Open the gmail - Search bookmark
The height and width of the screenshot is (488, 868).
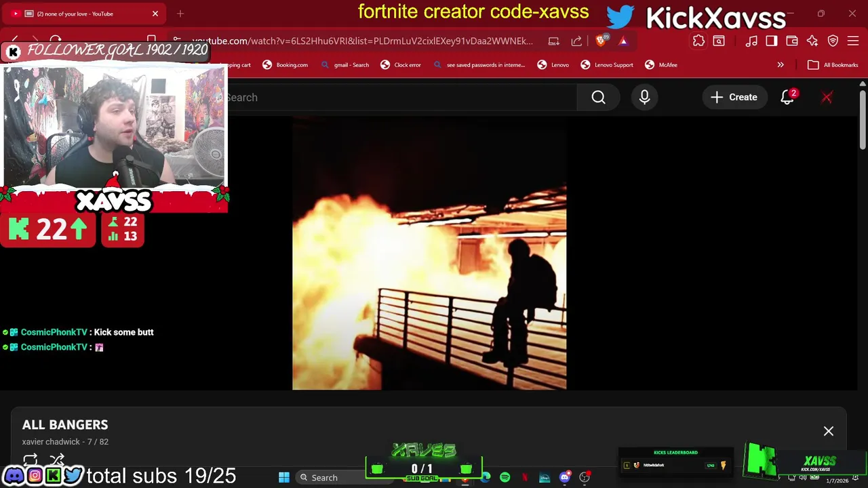click(345, 65)
